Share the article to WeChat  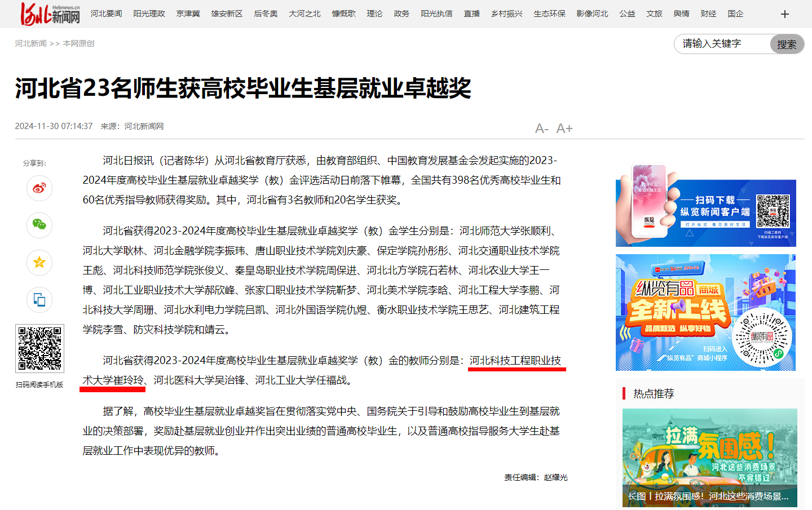coord(39,225)
